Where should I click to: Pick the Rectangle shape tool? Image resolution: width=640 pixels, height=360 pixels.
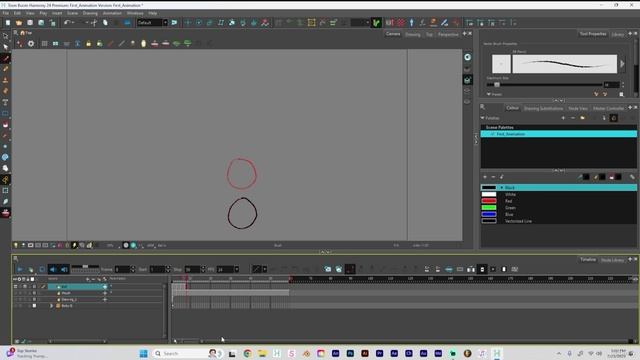point(5,113)
